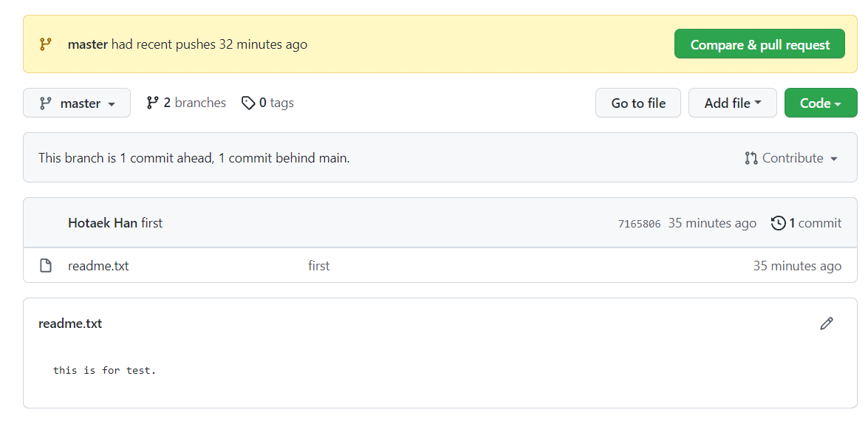Image resolution: width=868 pixels, height=438 pixels.
Task: Click the fork icon in the yellow banner
Action: [44, 44]
